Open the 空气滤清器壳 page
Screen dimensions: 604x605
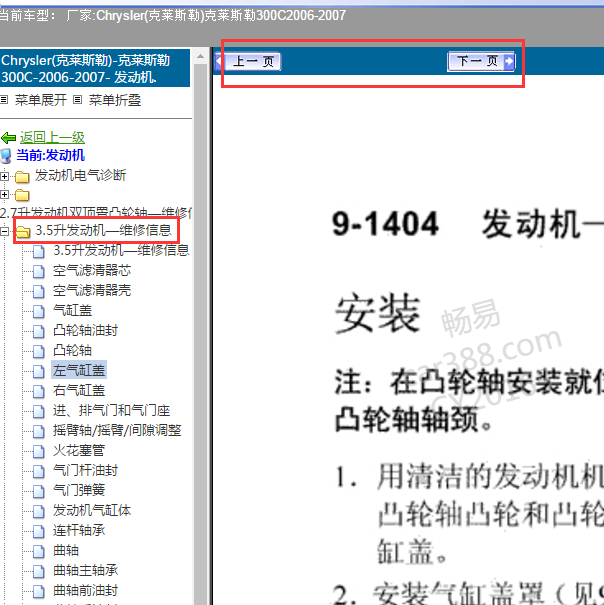pyautogui.click(x=92, y=291)
